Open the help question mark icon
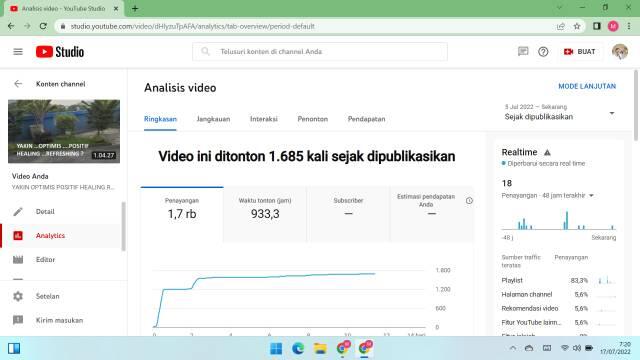Screen dimensions: 640x360 pyautogui.click(x=543, y=52)
